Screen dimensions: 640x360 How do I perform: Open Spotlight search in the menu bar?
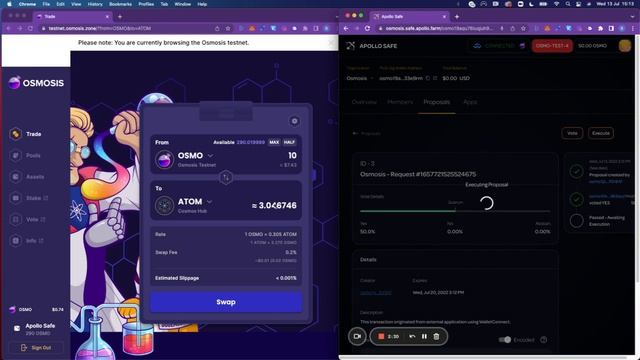pos(568,4)
